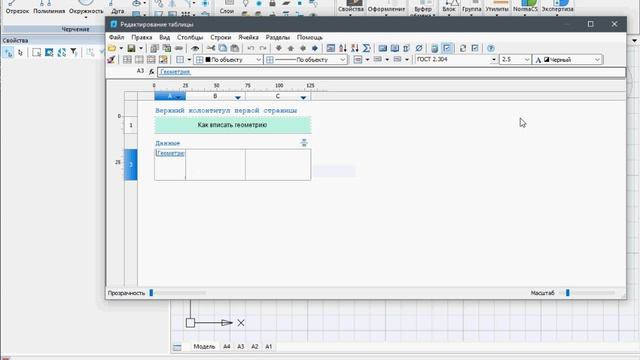Screen dimensions: 640x360
Task: Open the Ячейка menu
Action: coord(248,37)
